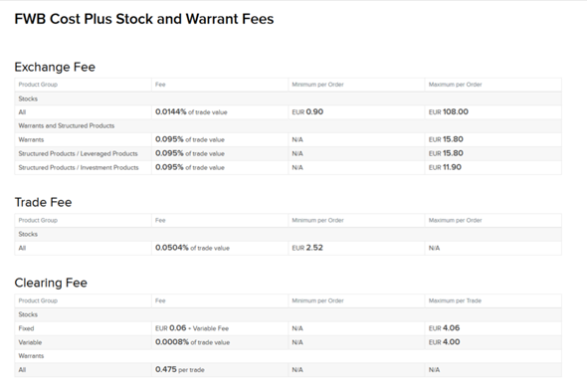Click 'Structured Products / Investment Products' row label
This screenshot has width=587, height=392.
tap(79, 167)
